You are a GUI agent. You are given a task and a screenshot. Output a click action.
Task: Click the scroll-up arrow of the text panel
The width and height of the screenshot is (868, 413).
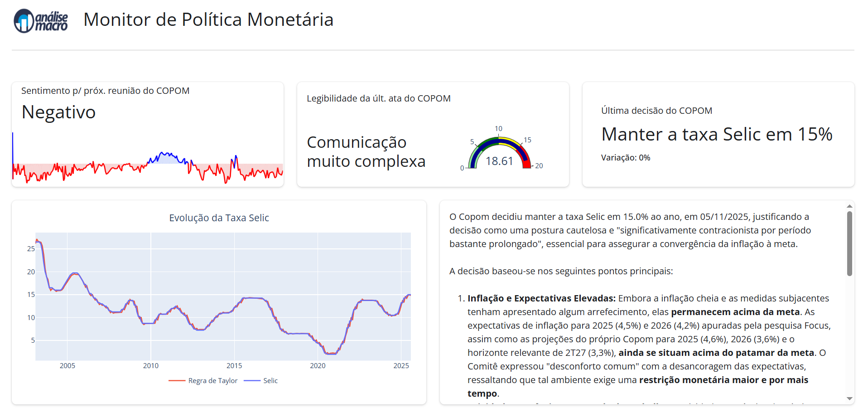[x=849, y=206]
